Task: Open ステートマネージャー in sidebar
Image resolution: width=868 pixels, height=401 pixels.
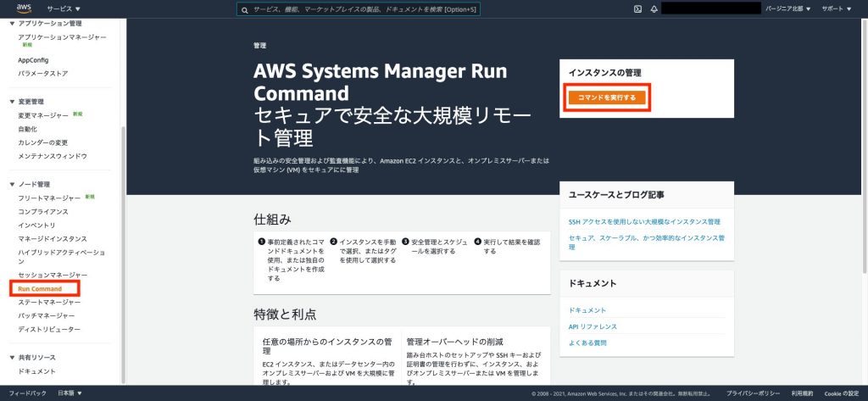Action: point(49,303)
